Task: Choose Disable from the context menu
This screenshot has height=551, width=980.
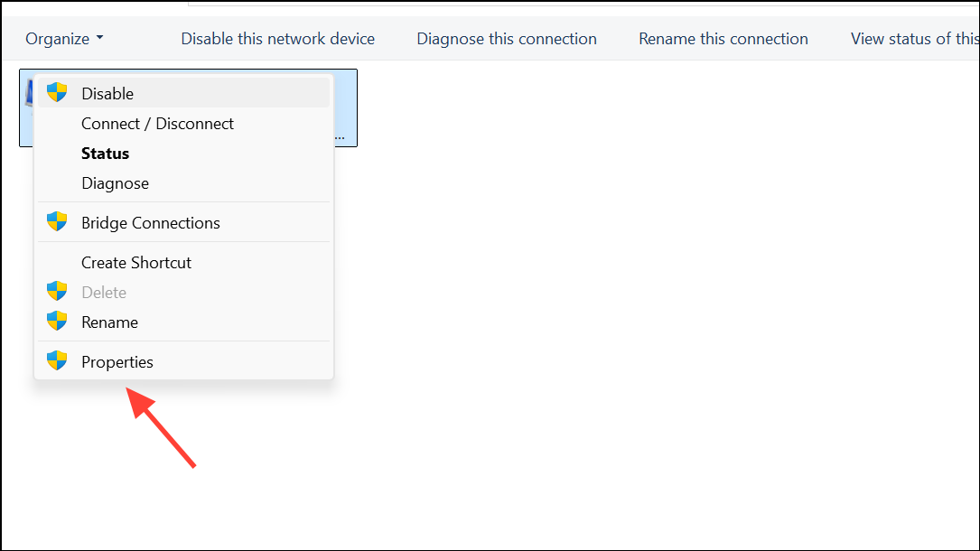Action: [x=107, y=92]
